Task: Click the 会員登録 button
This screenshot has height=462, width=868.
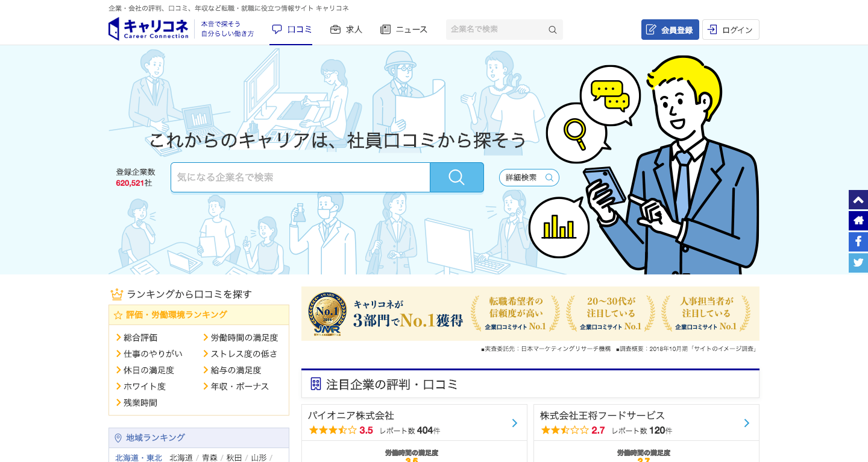Action: (x=670, y=30)
